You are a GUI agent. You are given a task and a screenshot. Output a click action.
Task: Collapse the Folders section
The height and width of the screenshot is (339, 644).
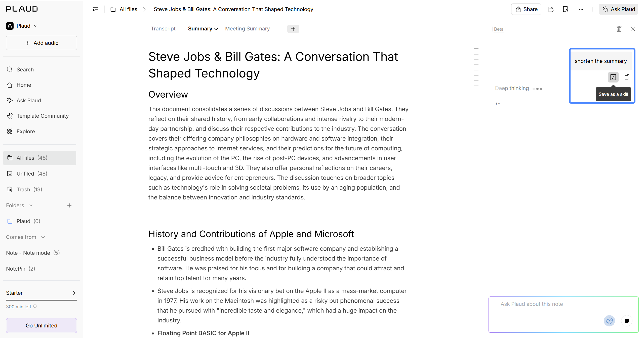tap(31, 205)
